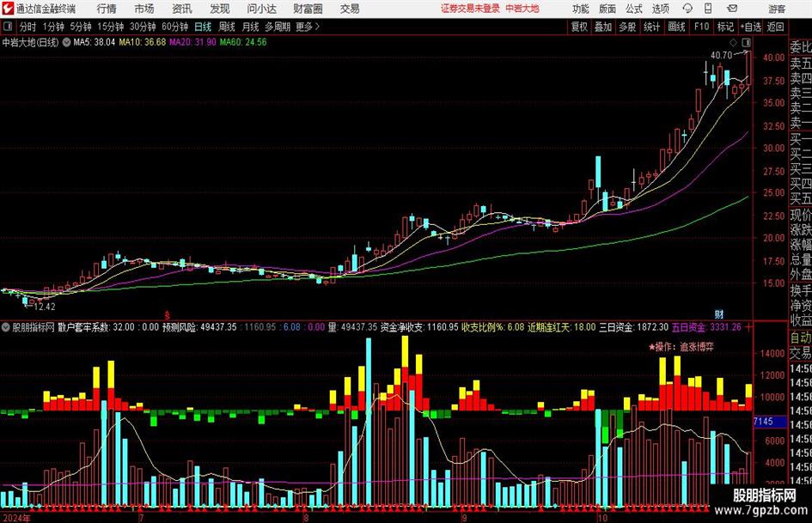812x523 pixels.
Task: Click the 股朋指标网 indicator name
Action: (34, 327)
